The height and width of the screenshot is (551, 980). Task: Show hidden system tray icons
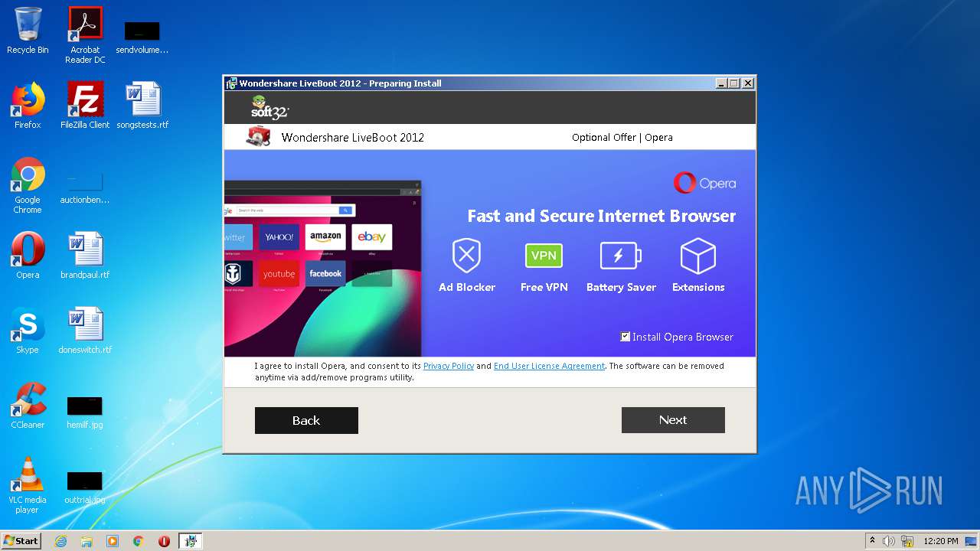pyautogui.click(x=872, y=541)
